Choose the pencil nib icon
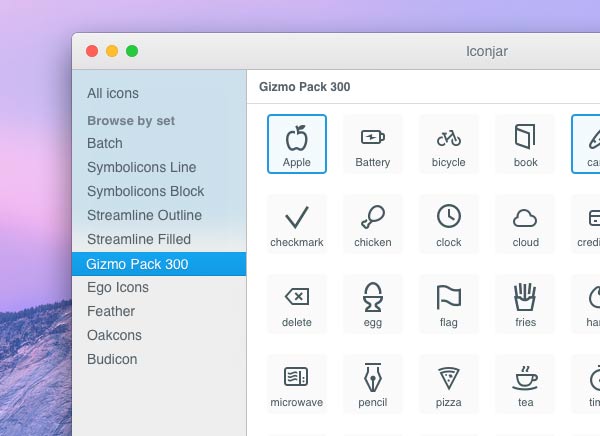Viewport: 600px width, 436px height. click(x=373, y=384)
